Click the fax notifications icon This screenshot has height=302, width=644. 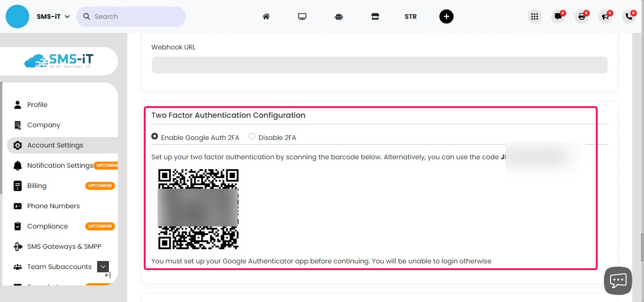(582, 16)
